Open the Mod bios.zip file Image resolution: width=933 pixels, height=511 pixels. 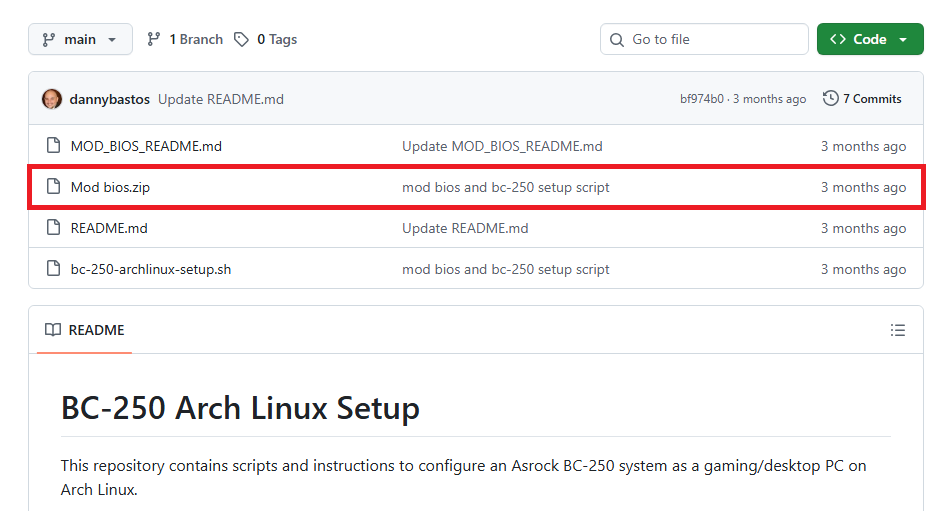[110, 187]
